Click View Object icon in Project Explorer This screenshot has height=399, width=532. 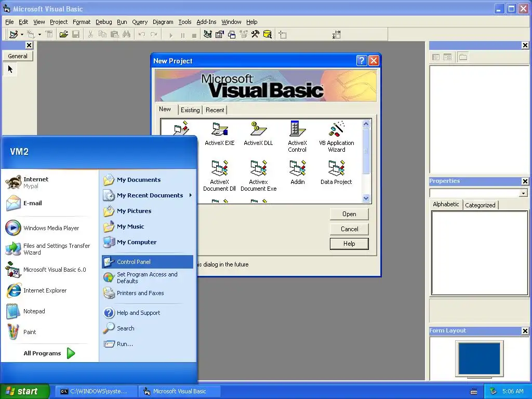click(447, 57)
